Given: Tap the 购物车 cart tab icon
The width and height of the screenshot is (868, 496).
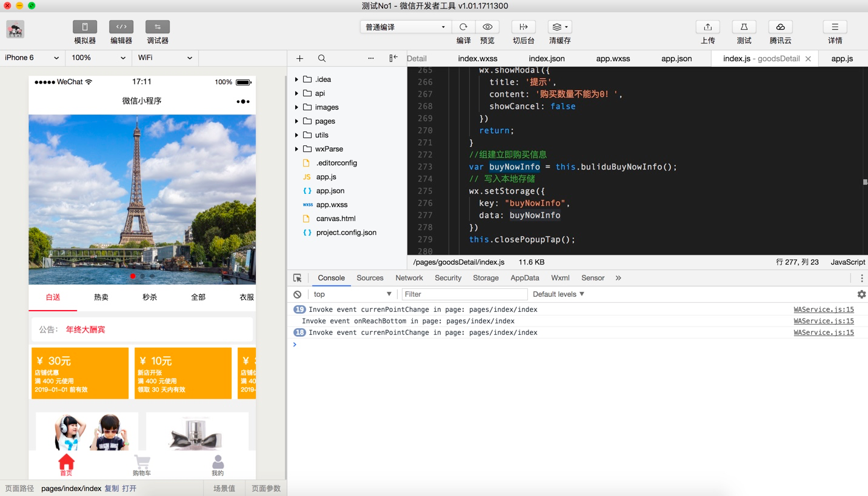Looking at the screenshot, I should [x=142, y=465].
